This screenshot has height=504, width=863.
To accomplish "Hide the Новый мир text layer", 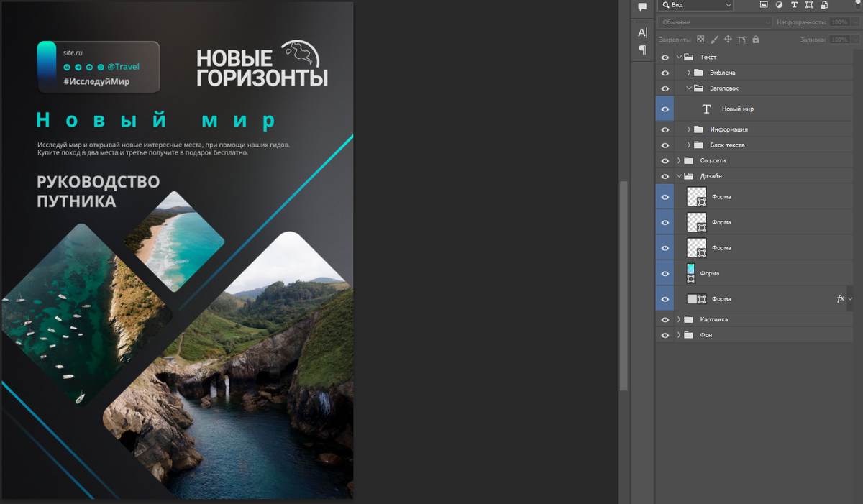I will (665, 109).
